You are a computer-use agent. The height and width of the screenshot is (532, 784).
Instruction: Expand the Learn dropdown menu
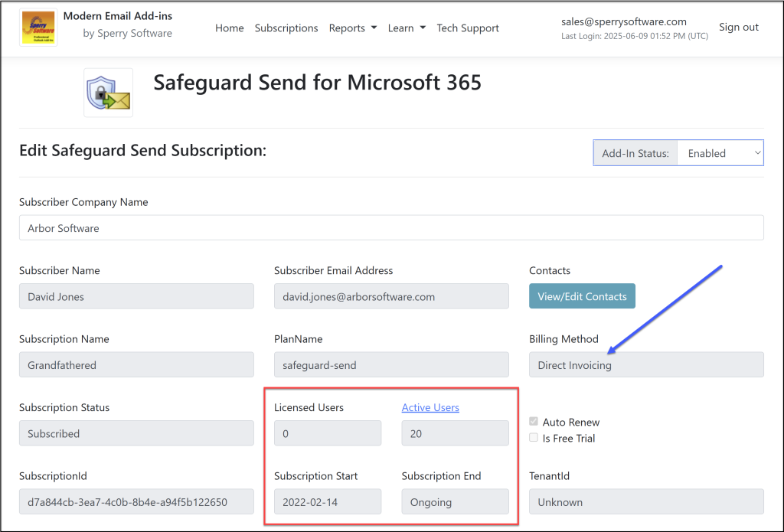click(406, 28)
